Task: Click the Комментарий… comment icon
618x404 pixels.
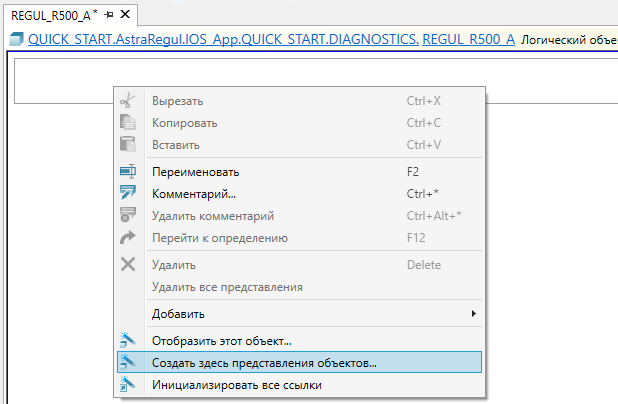Action: pyautogui.click(x=127, y=194)
